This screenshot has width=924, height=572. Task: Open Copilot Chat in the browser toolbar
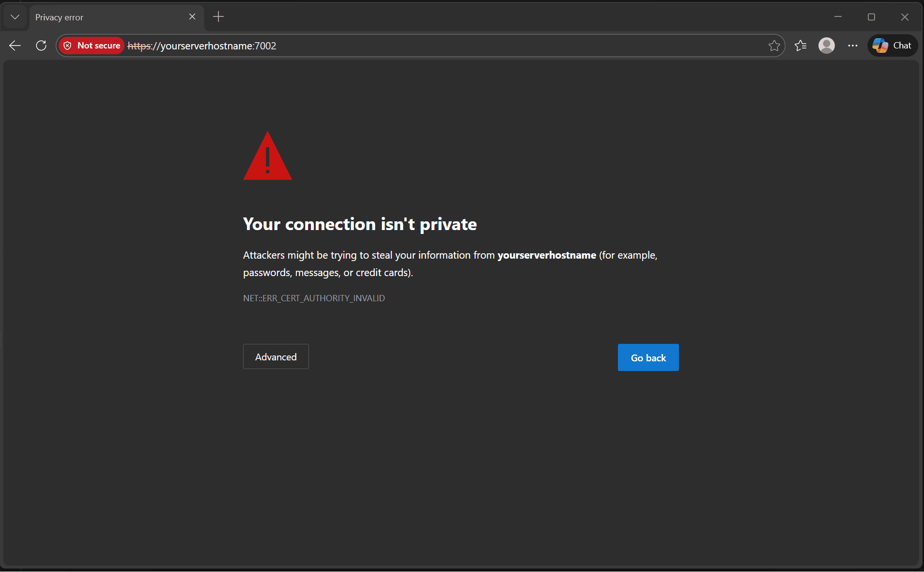[893, 46]
